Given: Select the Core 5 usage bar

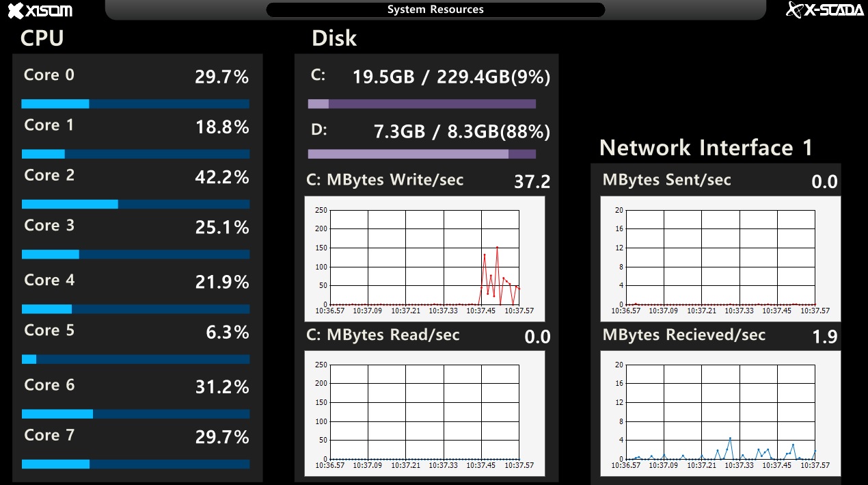Looking at the screenshot, I should pos(135,359).
